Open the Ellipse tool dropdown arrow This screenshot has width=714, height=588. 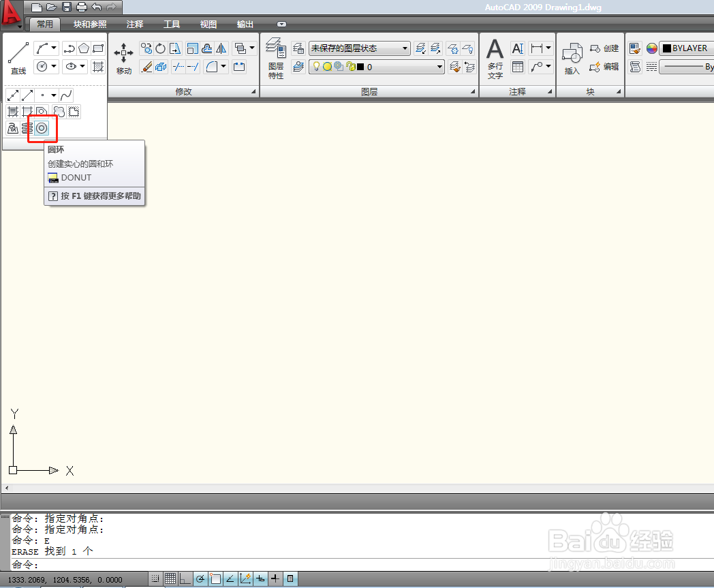pos(82,67)
